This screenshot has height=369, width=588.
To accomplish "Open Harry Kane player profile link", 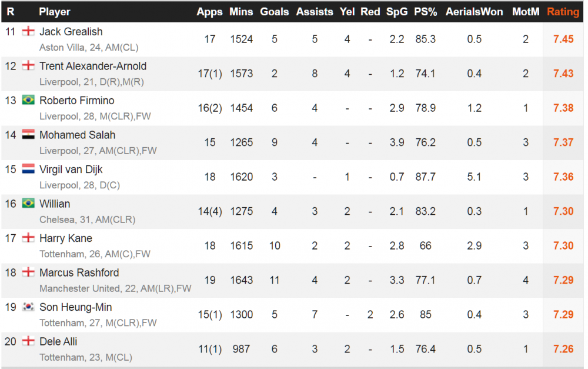I will click(x=66, y=238).
